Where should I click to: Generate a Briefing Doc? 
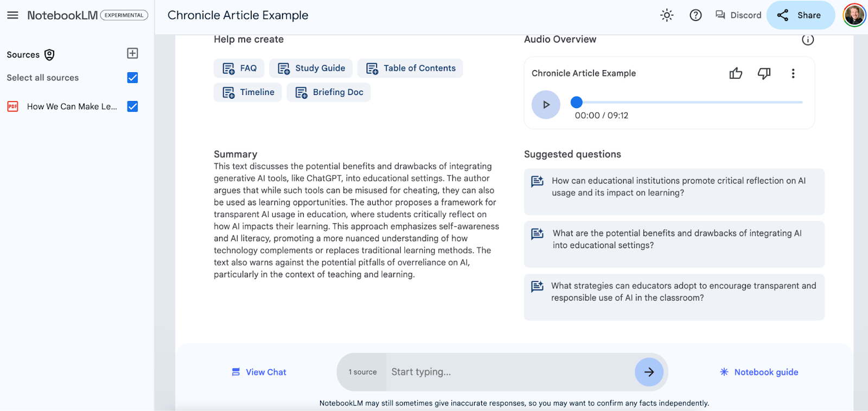coord(328,92)
